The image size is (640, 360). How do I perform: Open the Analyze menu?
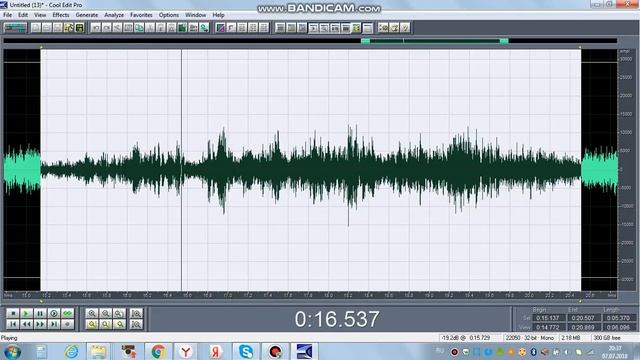pyautogui.click(x=114, y=15)
